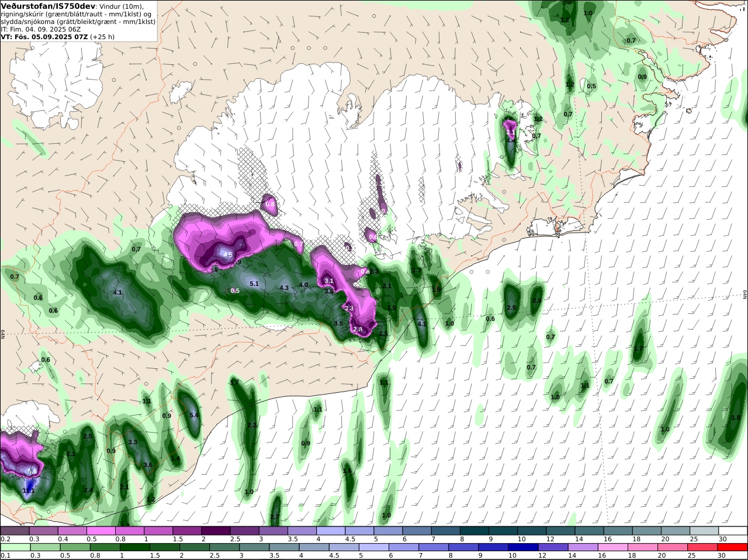Click the 3.6 precipitation value on the map
Image resolution: width=748 pixels, height=560 pixels.
(148, 465)
